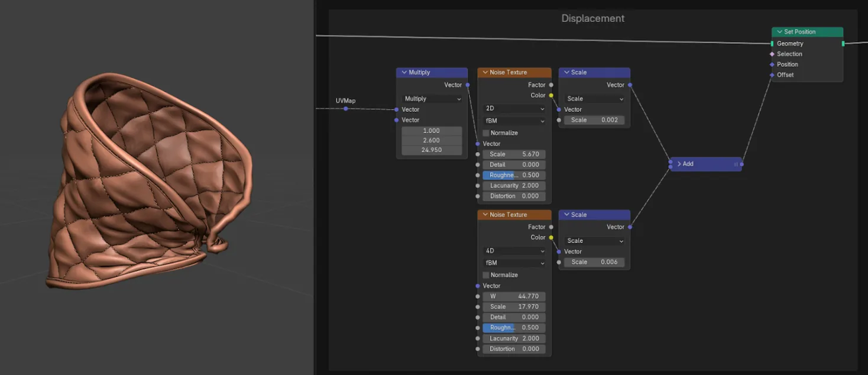The width and height of the screenshot is (868, 375).
Task: Open the 4D dimensions dropdown
Action: (x=514, y=251)
